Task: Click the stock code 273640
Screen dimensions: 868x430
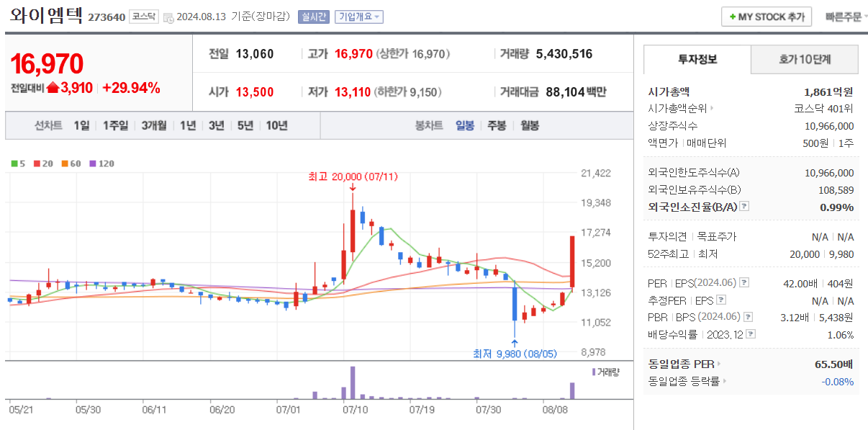Action: pos(106,17)
